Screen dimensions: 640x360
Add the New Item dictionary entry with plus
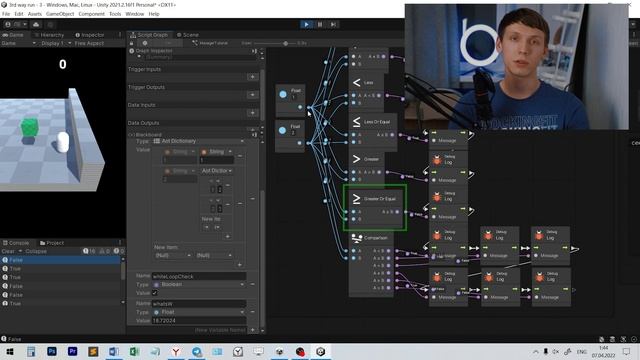click(x=240, y=265)
